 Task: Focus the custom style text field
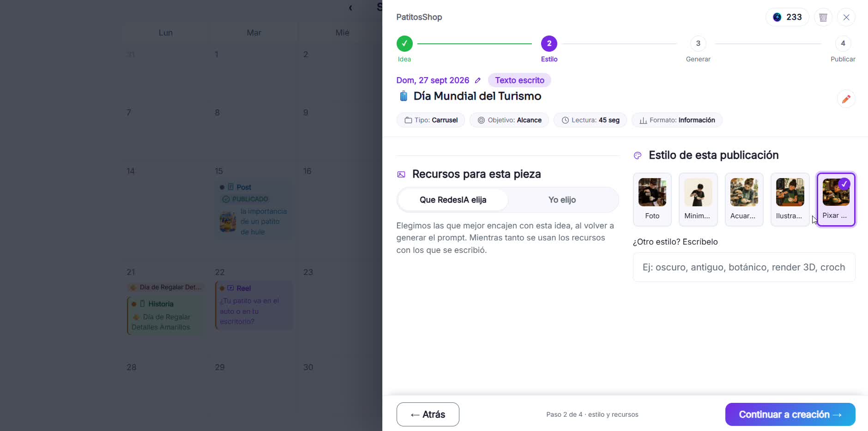point(744,267)
